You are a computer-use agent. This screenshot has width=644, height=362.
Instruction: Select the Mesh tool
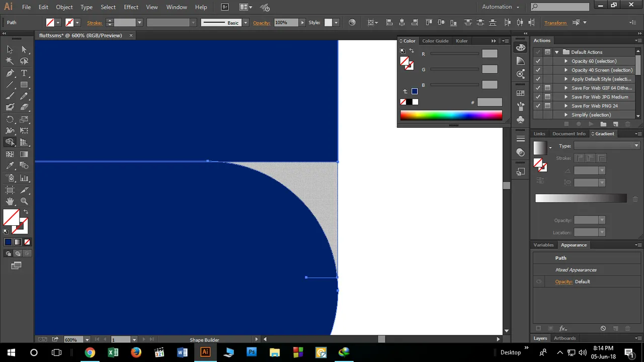point(10,154)
